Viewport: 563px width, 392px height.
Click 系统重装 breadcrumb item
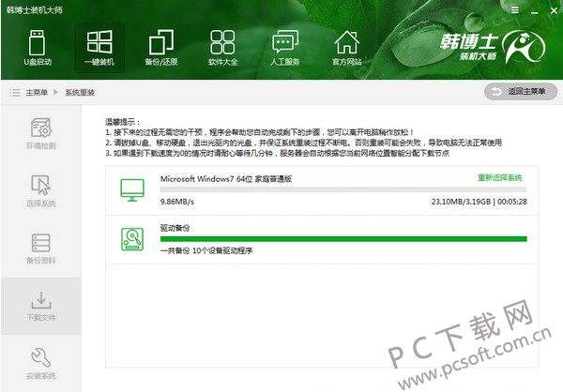(x=80, y=93)
